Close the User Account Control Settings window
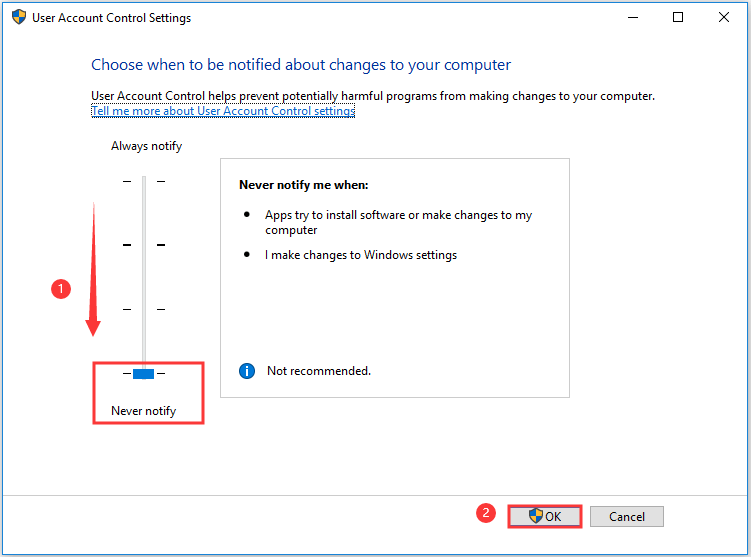The image size is (751, 557). coord(724,17)
